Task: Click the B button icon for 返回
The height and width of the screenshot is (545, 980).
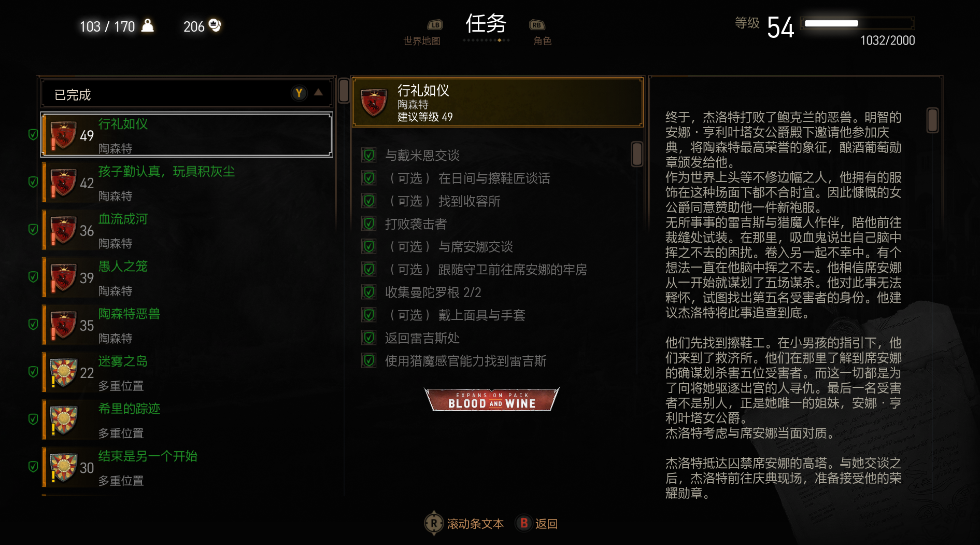Action: [x=524, y=523]
